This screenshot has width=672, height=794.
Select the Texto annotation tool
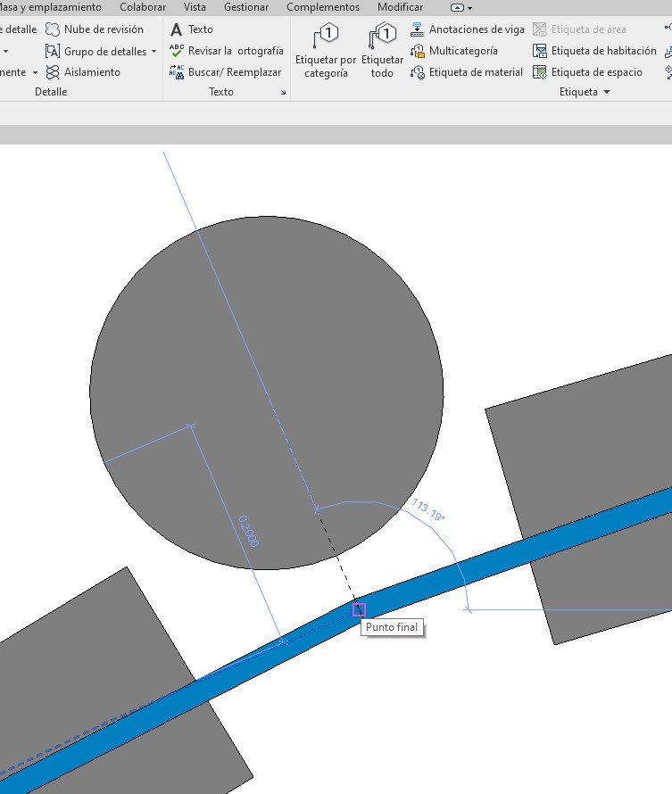(x=192, y=29)
